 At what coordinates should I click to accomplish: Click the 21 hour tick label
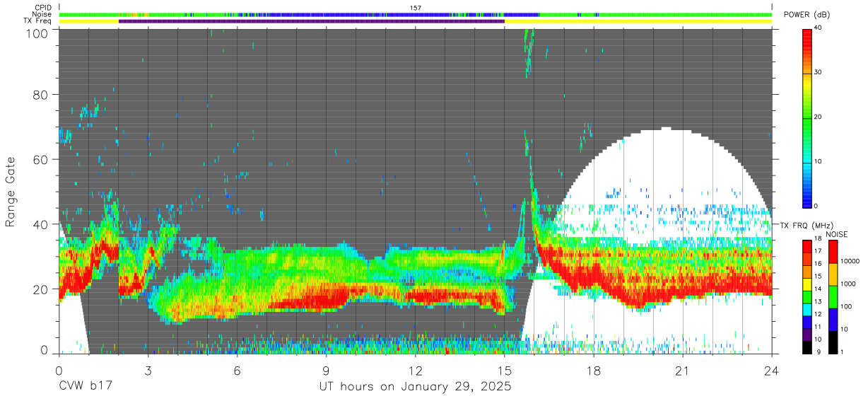[683, 371]
